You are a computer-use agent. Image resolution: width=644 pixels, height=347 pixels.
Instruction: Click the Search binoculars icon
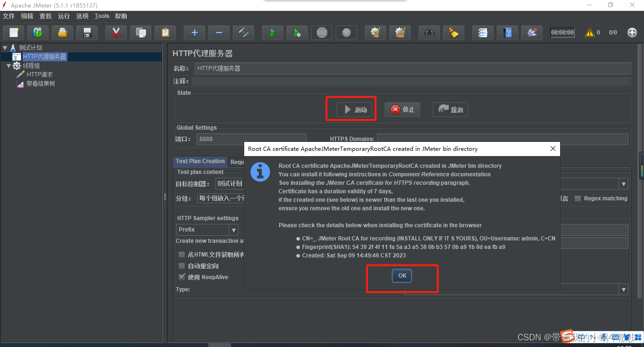click(x=429, y=33)
